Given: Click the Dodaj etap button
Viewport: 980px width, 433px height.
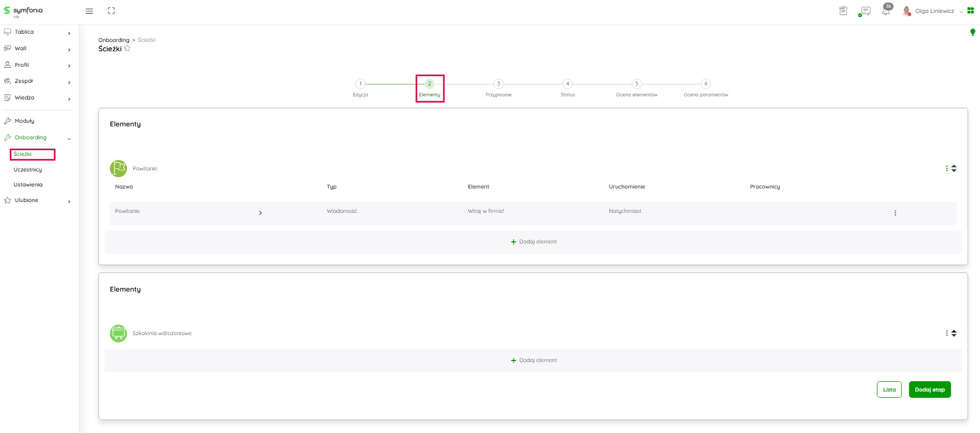Looking at the screenshot, I should tap(929, 389).
